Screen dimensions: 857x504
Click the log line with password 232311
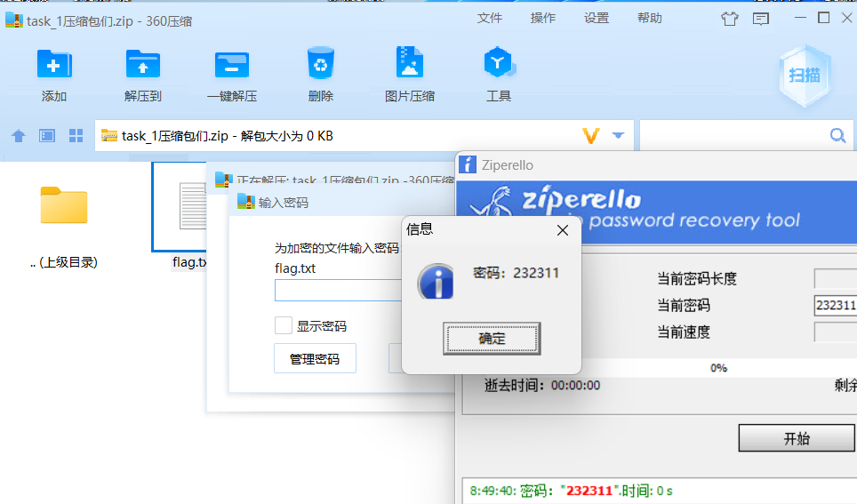[x=571, y=491]
